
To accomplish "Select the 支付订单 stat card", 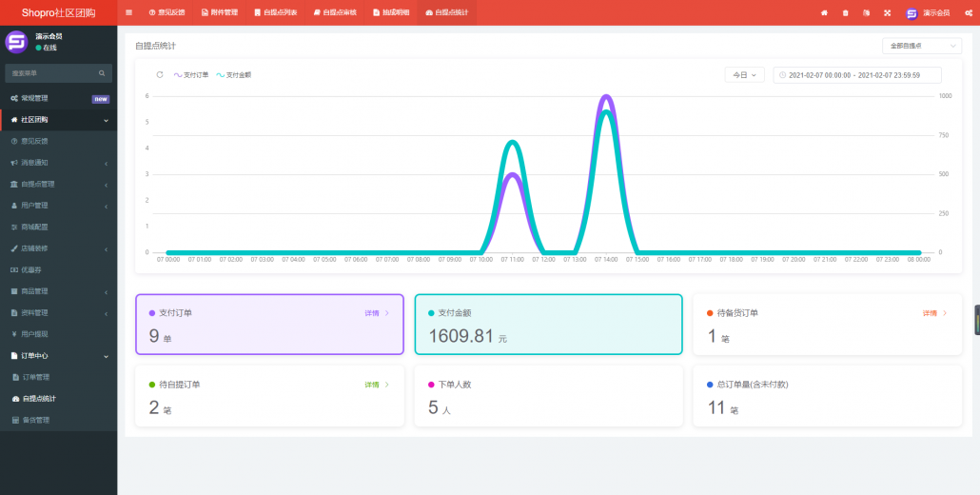I will coord(269,324).
